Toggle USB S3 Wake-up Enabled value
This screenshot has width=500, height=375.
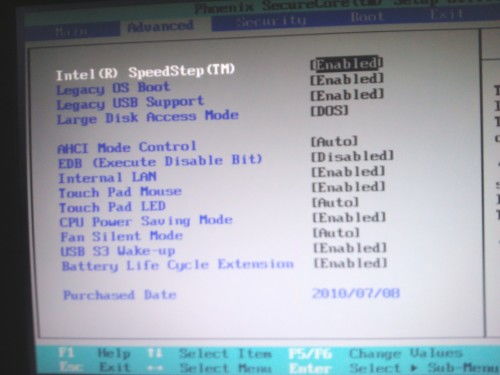pos(350,248)
